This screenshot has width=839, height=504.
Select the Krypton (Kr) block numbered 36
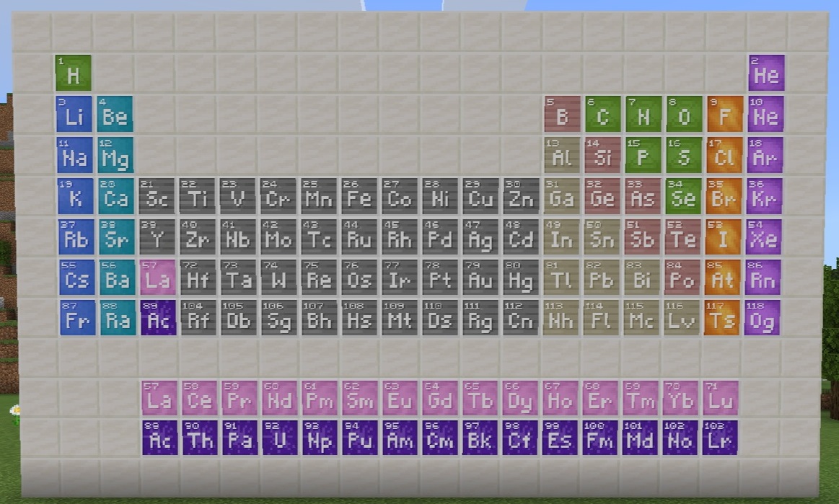tap(764, 196)
